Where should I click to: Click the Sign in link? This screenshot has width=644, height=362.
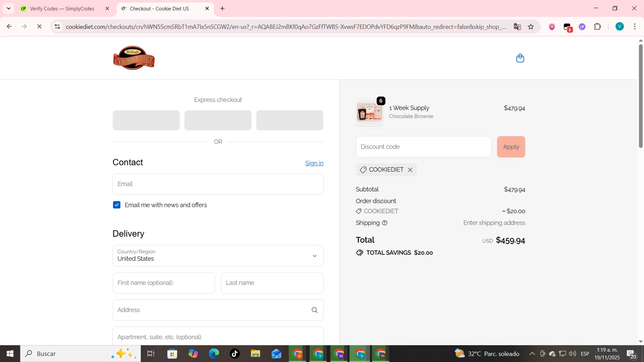(314, 163)
